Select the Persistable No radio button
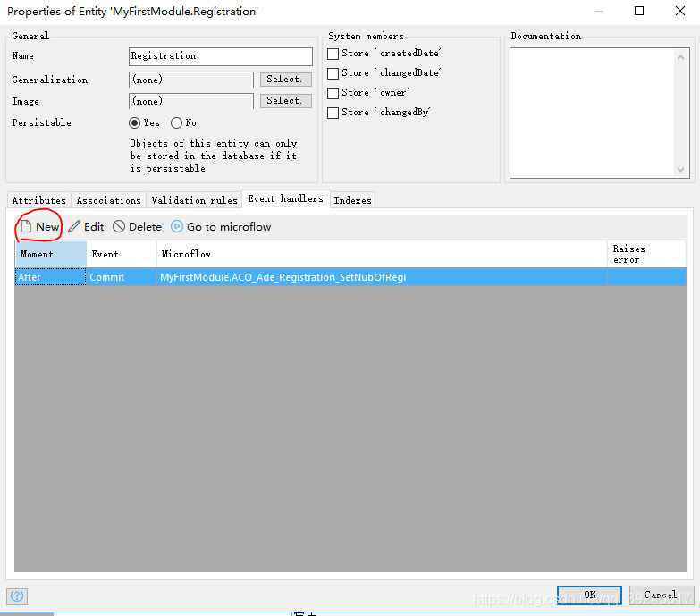Image resolution: width=700 pixels, height=616 pixels. point(176,123)
